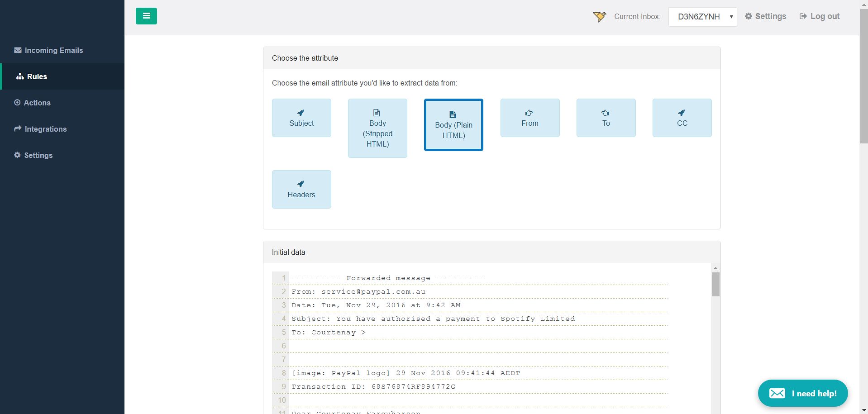Open Actions in the sidebar

coord(37,103)
